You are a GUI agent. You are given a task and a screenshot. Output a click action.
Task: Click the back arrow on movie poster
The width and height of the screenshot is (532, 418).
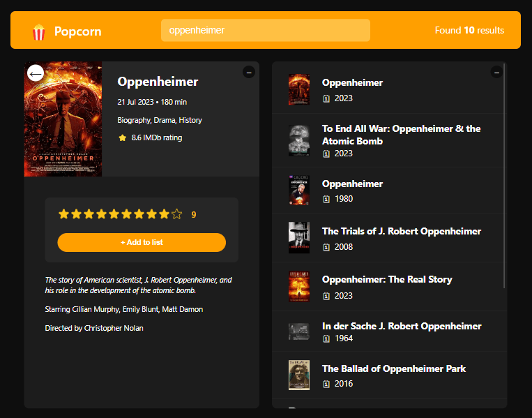(x=36, y=73)
